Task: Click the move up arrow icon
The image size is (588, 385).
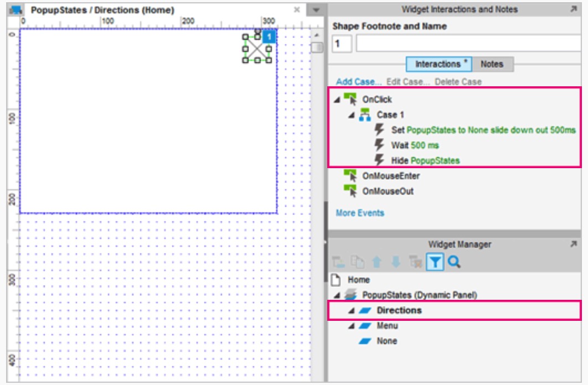Action: pos(378,262)
